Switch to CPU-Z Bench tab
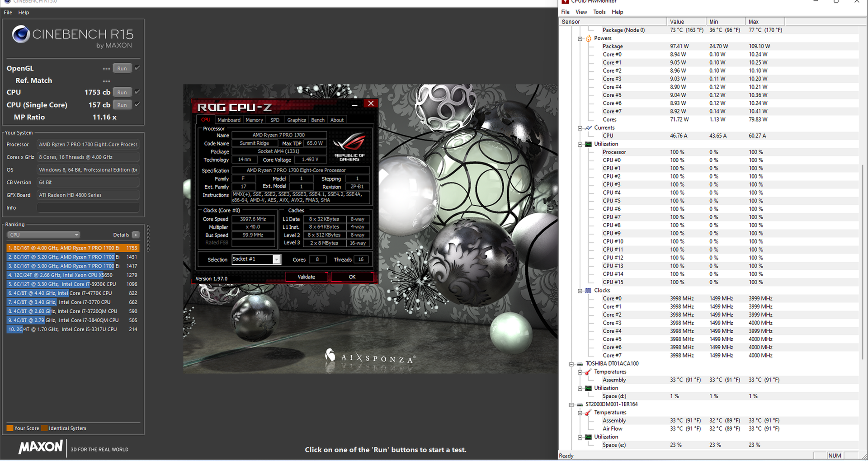The width and height of the screenshot is (868, 461). click(x=318, y=120)
